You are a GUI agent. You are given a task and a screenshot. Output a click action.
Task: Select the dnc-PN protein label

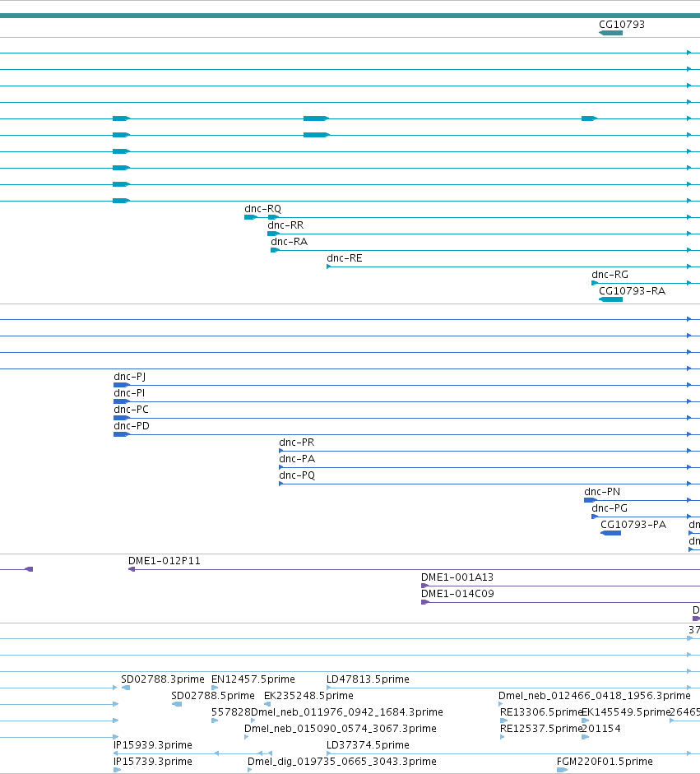pos(602,492)
